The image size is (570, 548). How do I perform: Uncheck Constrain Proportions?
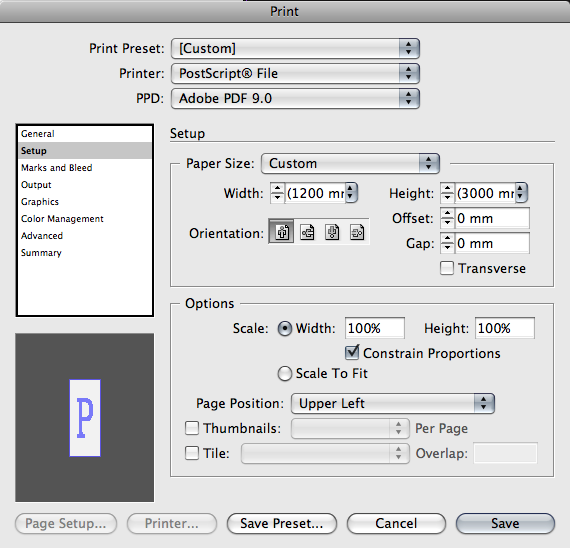coord(352,352)
